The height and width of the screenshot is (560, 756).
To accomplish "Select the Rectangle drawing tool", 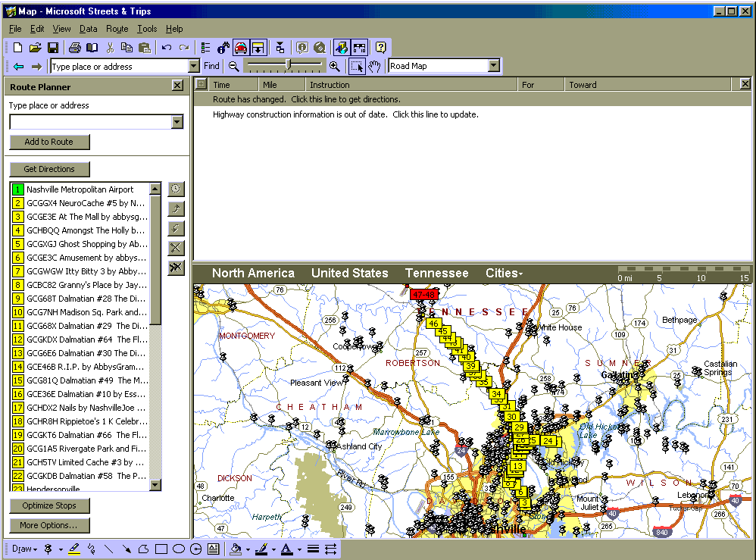I will [x=161, y=549].
